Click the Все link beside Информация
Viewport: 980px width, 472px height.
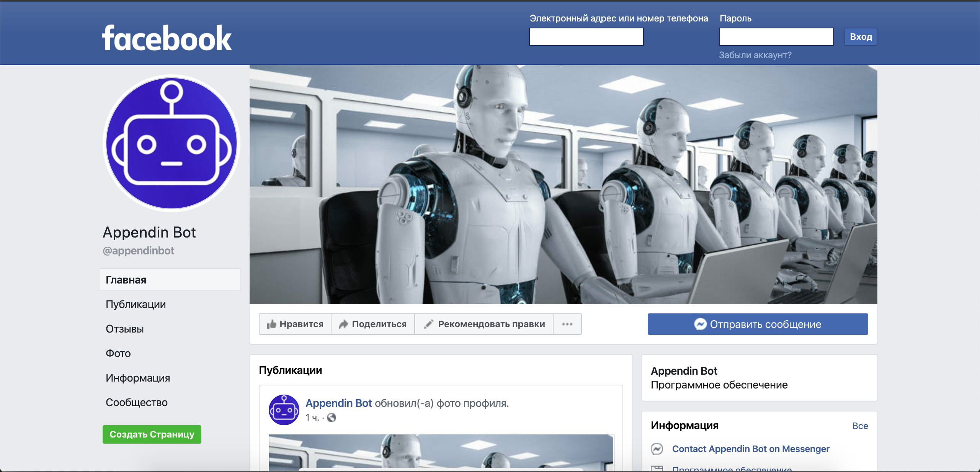(x=860, y=426)
